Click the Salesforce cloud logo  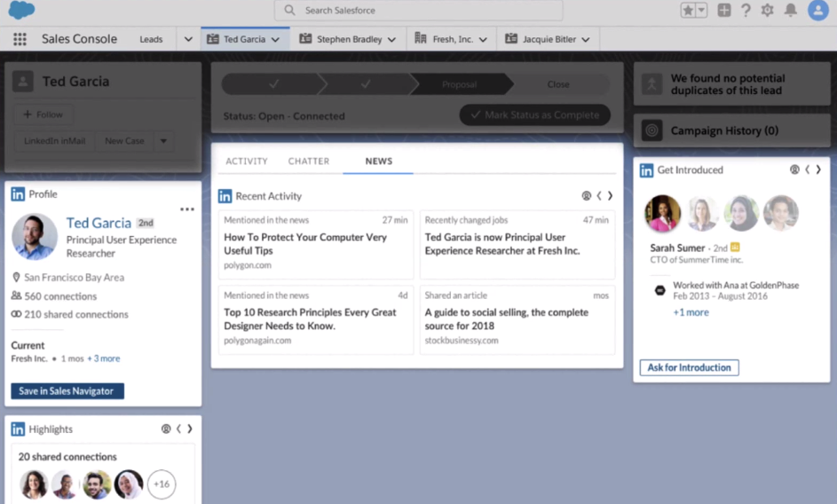pyautogui.click(x=21, y=10)
